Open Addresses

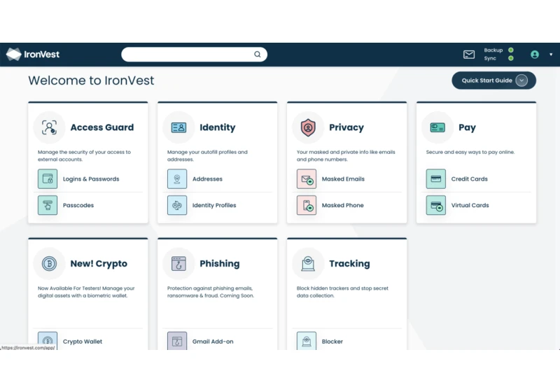pyautogui.click(x=207, y=179)
